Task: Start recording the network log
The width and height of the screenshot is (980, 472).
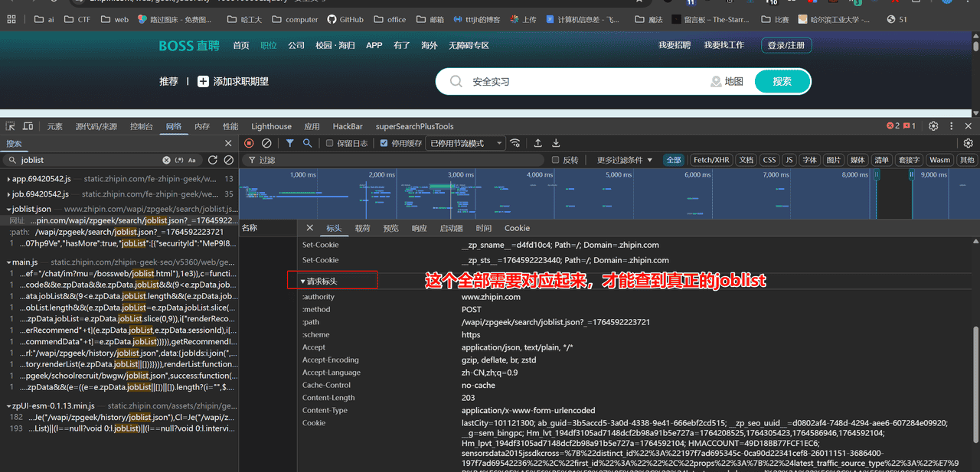Action: (247, 142)
